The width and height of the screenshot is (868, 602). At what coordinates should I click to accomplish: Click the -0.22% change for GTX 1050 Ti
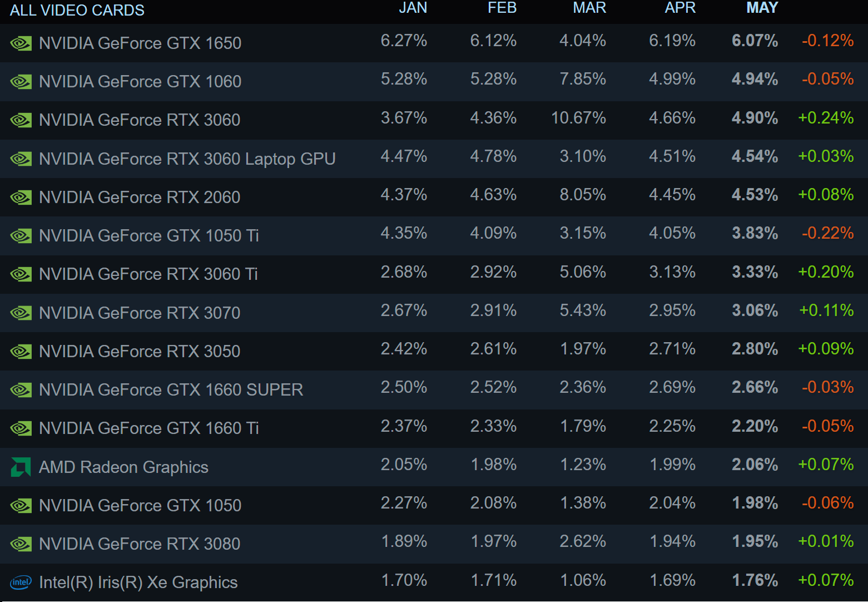click(827, 233)
